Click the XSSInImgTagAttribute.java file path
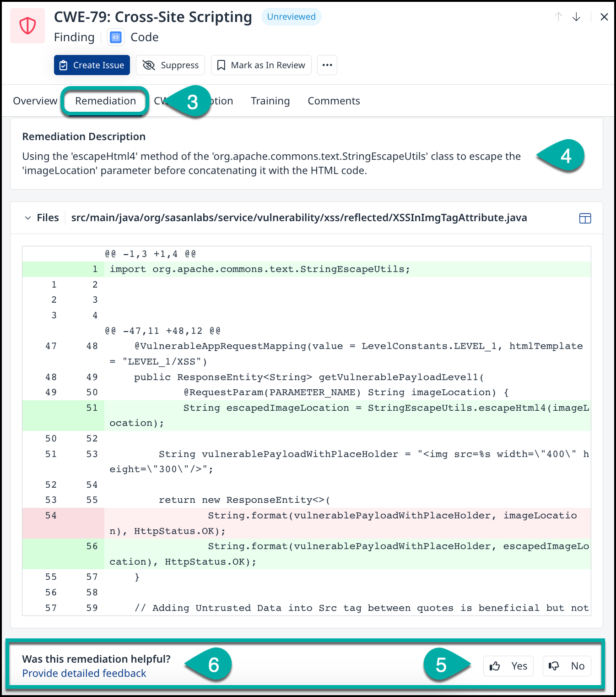This screenshot has height=697, width=616. click(299, 218)
